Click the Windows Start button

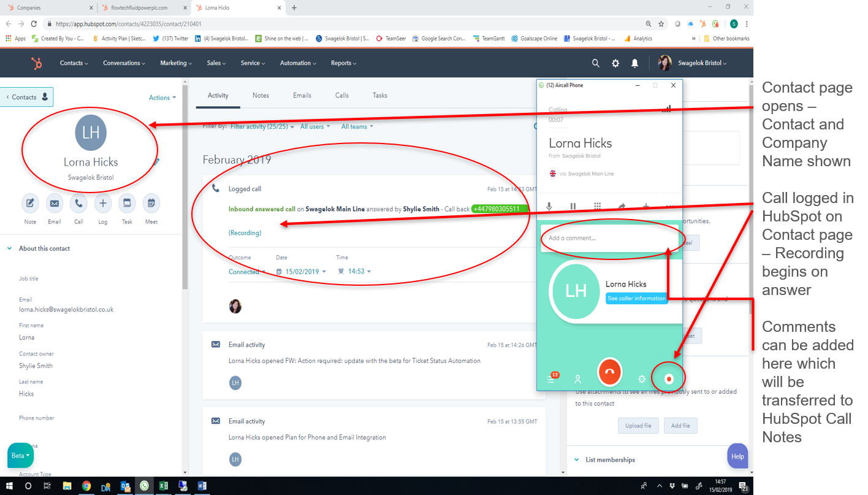click(x=9, y=486)
